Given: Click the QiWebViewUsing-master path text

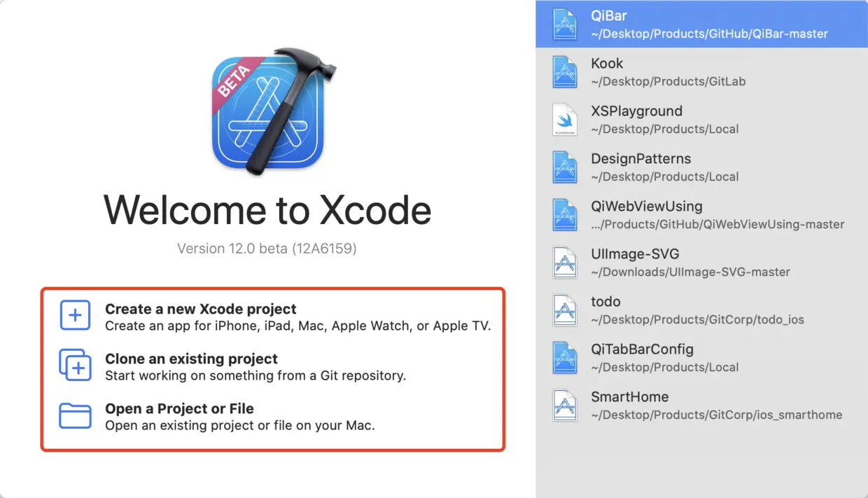Looking at the screenshot, I should coord(717,224).
